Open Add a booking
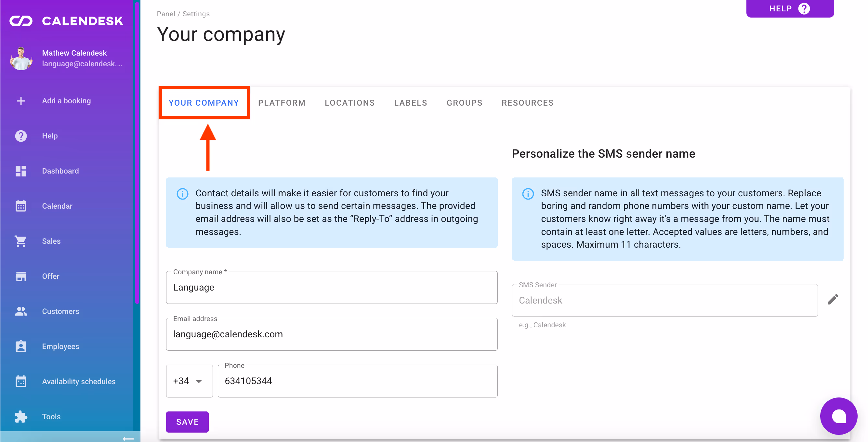 (x=66, y=100)
